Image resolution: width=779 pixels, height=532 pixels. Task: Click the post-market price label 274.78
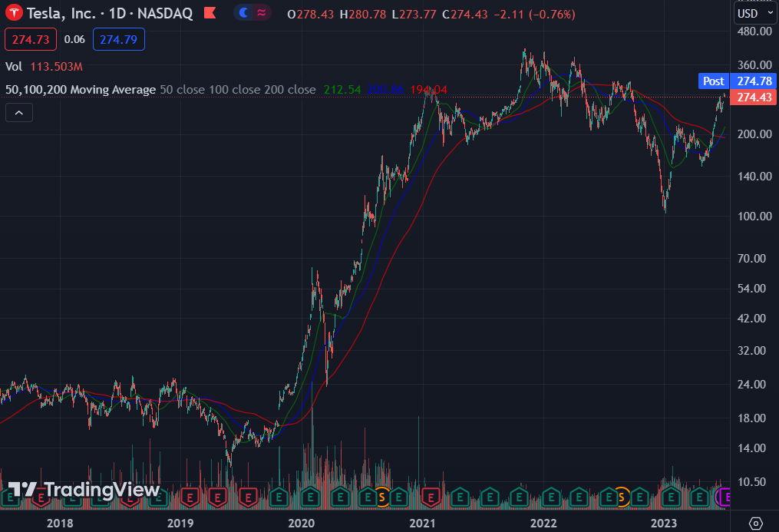(x=754, y=81)
